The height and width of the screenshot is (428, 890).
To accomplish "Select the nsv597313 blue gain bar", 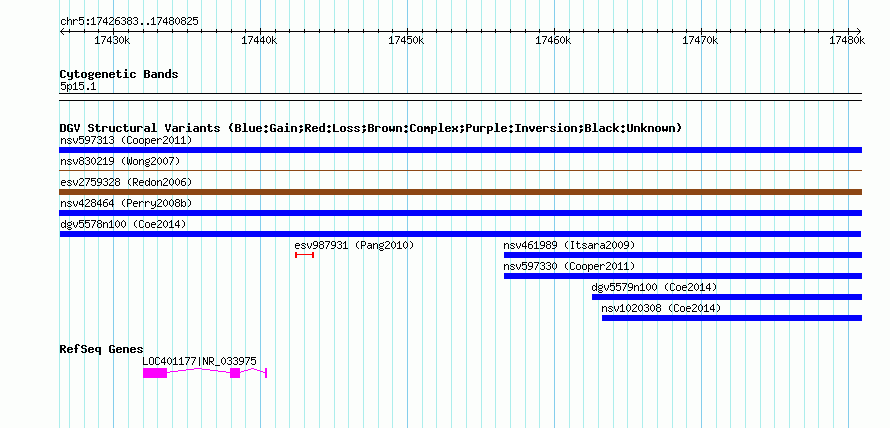I will 460,150.
